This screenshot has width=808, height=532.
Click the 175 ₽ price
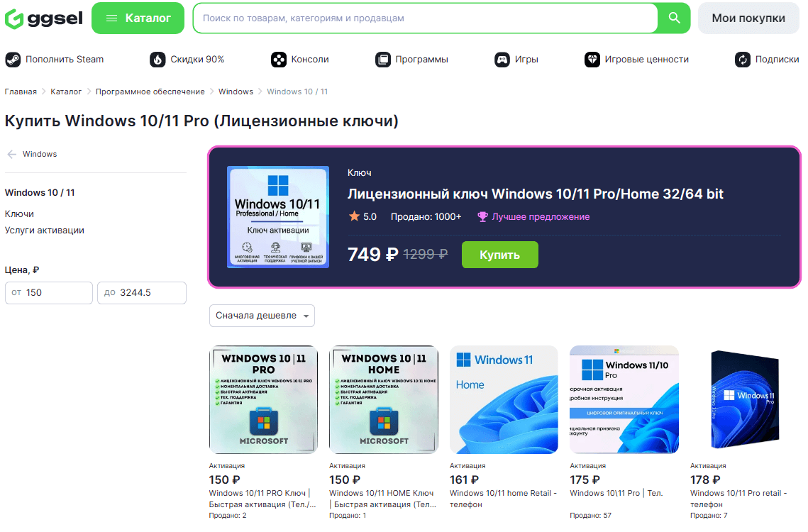(x=585, y=480)
